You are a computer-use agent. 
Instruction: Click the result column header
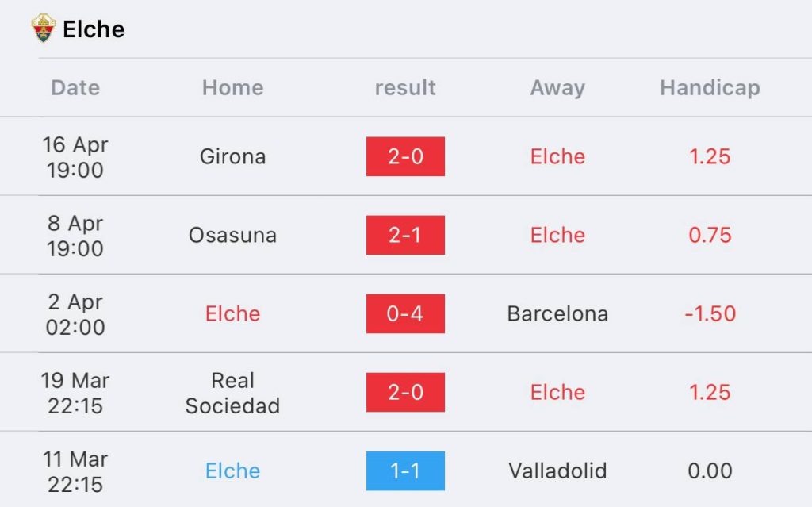[405, 87]
